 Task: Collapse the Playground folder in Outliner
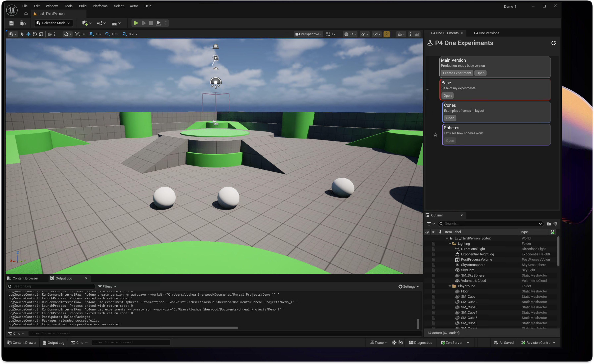pyautogui.click(x=450, y=286)
